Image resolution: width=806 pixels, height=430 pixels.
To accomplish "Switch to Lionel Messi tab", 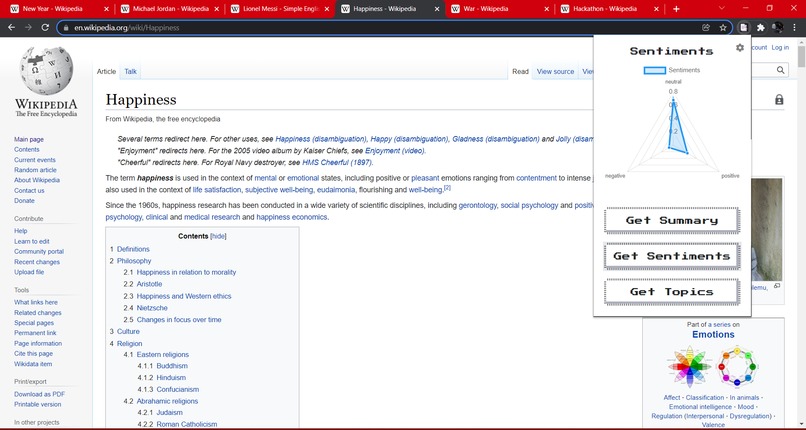I will pyautogui.click(x=278, y=9).
